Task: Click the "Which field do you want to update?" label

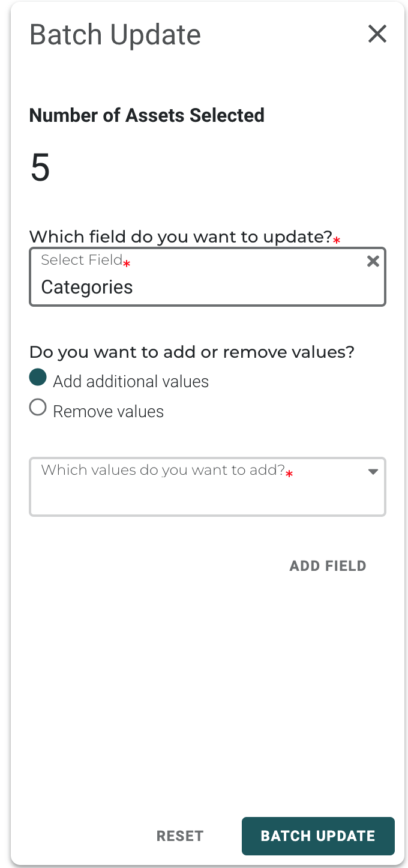Action: 181,237
